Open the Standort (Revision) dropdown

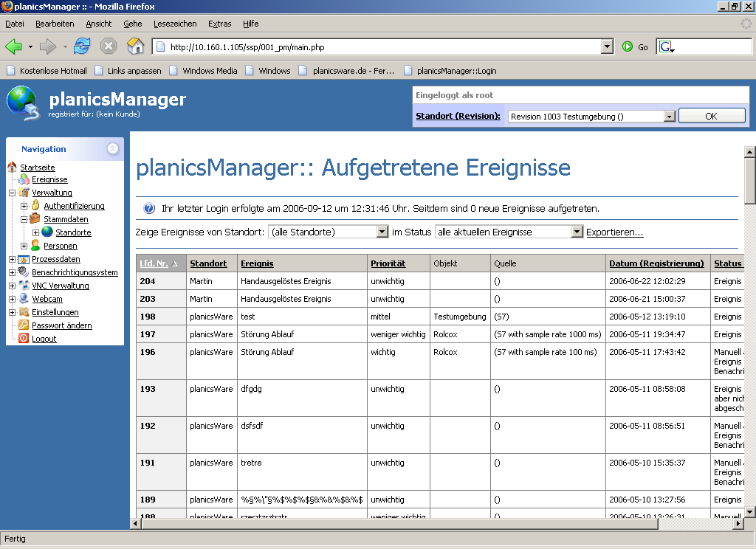[x=669, y=116]
